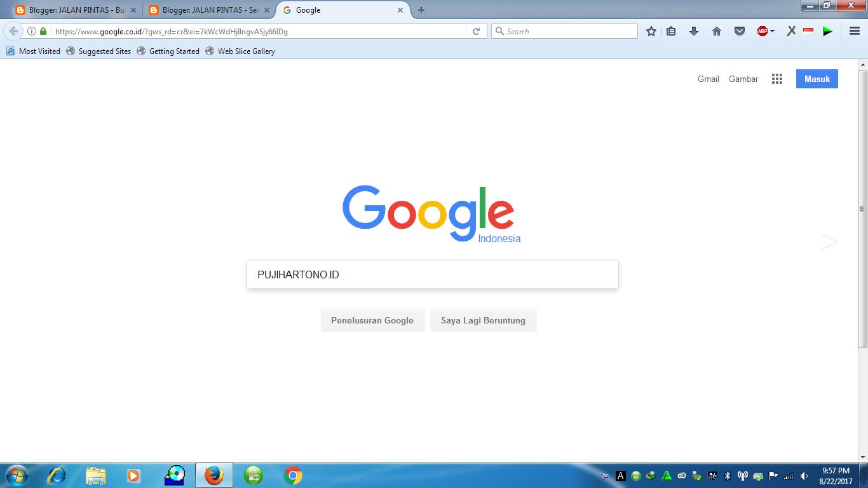Click the green play arrow extension icon

pos(827,31)
